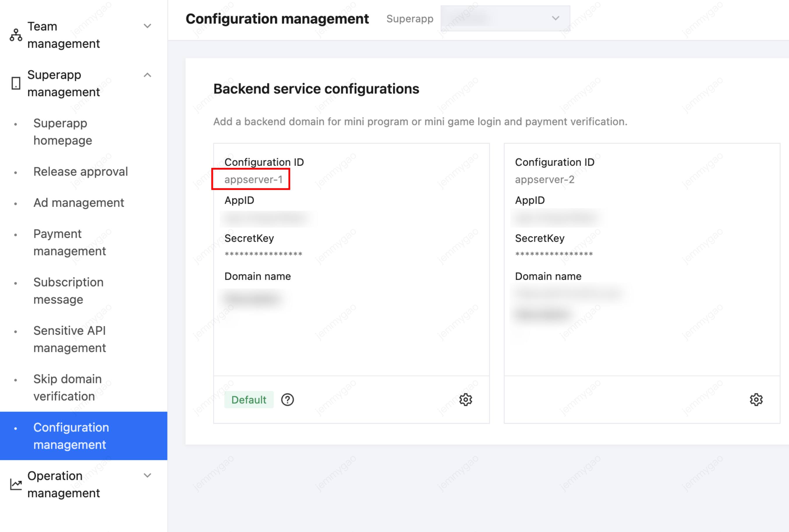The width and height of the screenshot is (789, 532).
Task: Click the green Default tag
Action: 249,400
